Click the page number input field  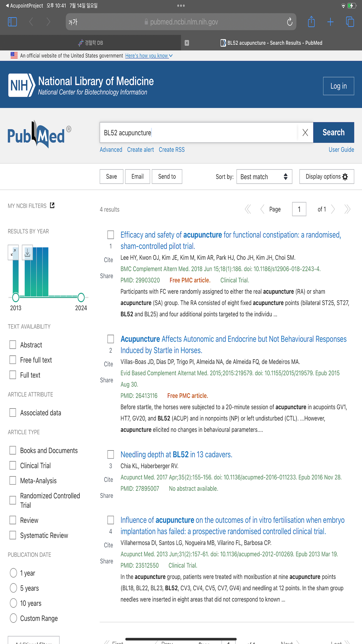[299, 209]
